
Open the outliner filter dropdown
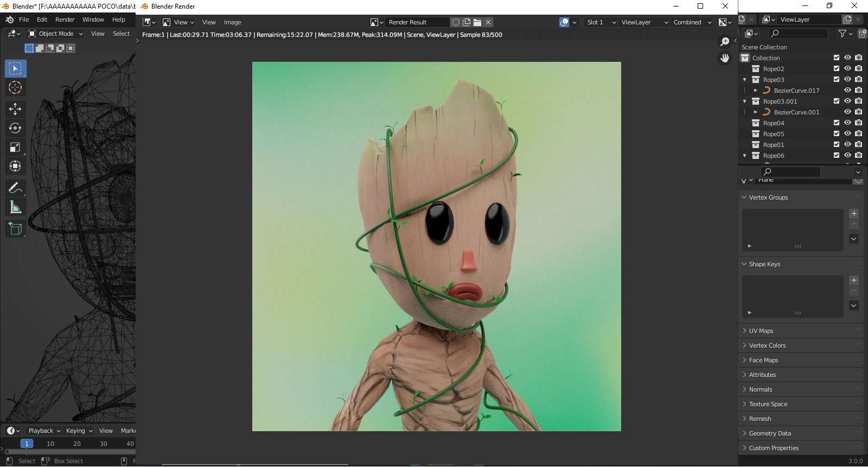846,34
